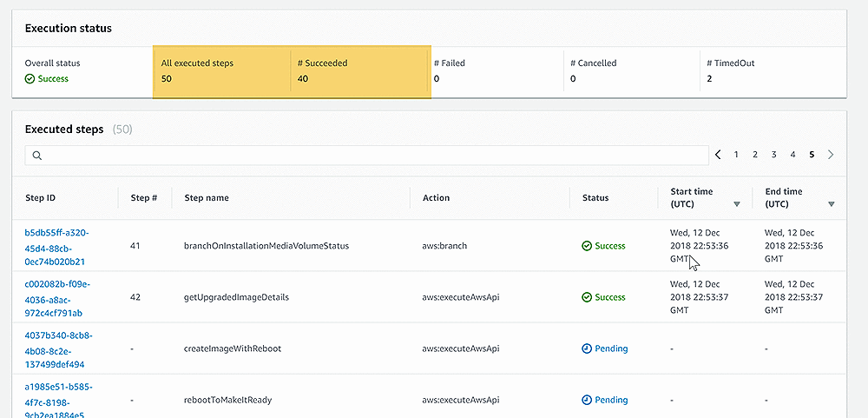Viewport: 868px width, 418px height.
Task: Click the Step name column header
Action: (x=207, y=198)
